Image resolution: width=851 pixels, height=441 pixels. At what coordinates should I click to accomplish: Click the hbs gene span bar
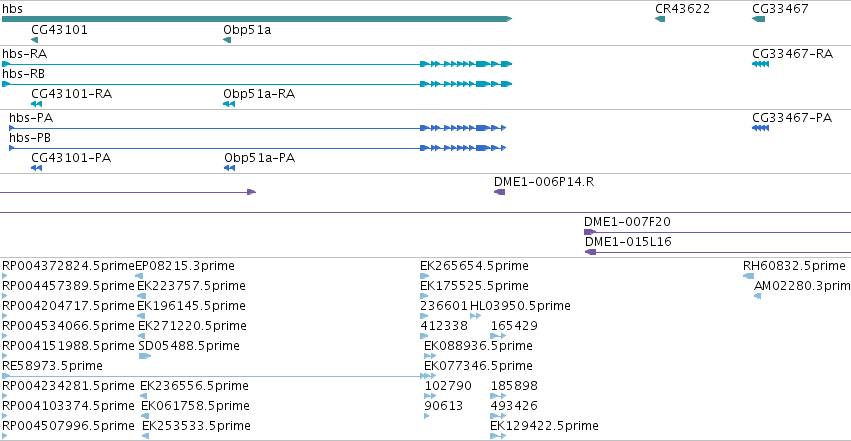coord(257,19)
